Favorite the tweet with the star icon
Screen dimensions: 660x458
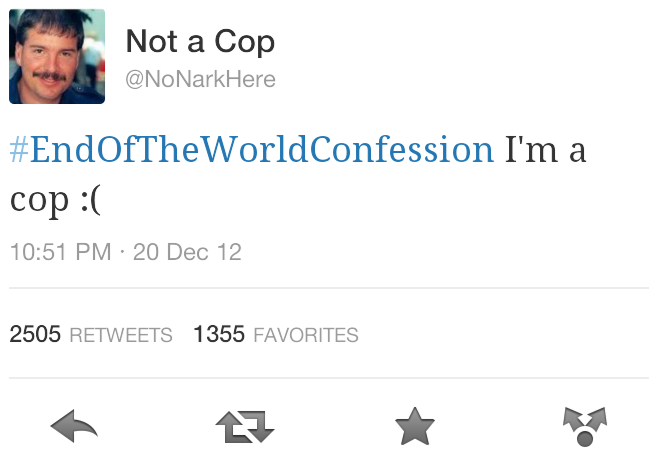tap(415, 426)
